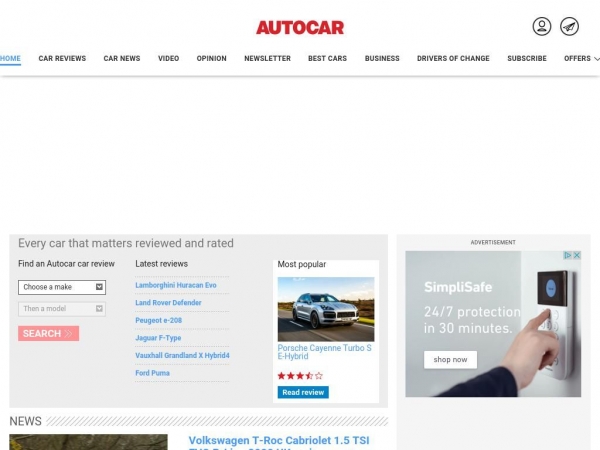Open the user account profile icon
The height and width of the screenshot is (450, 600).
click(x=542, y=26)
